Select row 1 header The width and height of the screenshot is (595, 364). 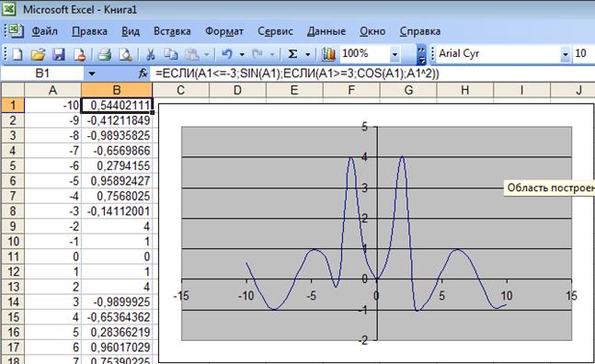pyautogui.click(x=13, y=105)
